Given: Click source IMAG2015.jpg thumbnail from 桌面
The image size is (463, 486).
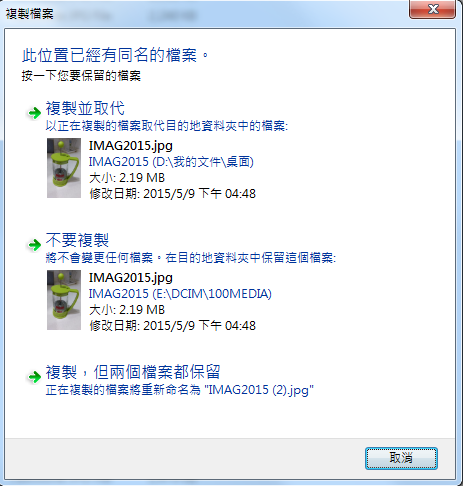Looking at the screenshot, I should 64,168.
